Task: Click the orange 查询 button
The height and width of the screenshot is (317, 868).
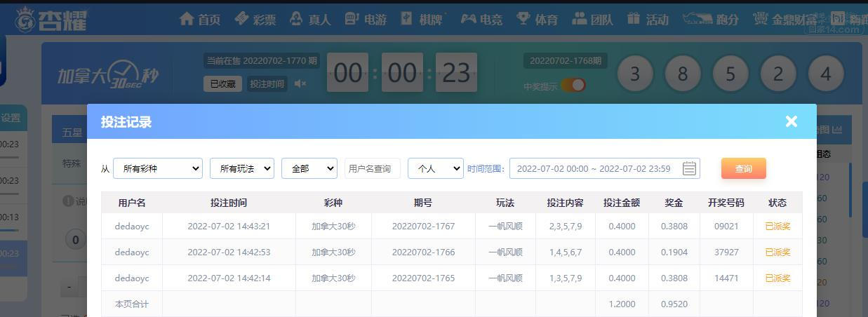Action: [743, 168]
